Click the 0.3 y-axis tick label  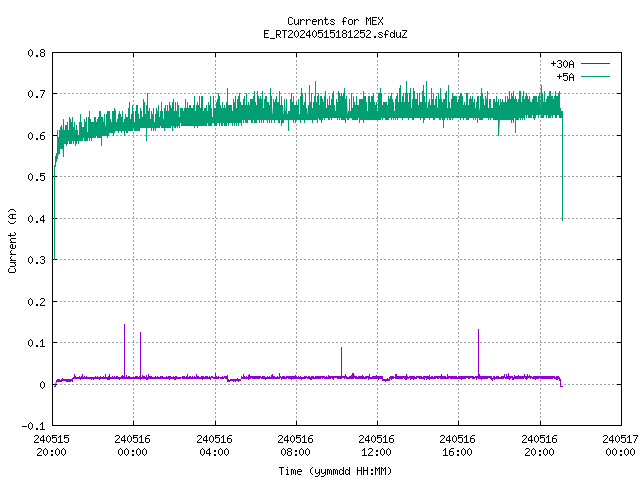coord(37,260)
